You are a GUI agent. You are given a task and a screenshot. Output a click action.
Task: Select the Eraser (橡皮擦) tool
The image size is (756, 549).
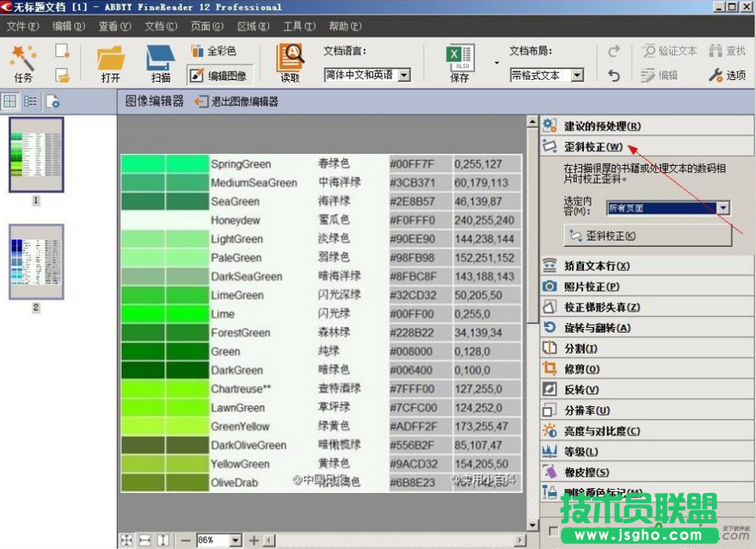tap(602, 470)
